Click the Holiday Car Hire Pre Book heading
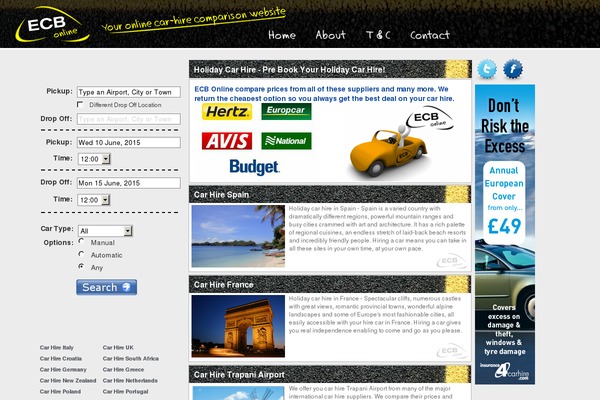600x400 pixels. coord(290,70)
